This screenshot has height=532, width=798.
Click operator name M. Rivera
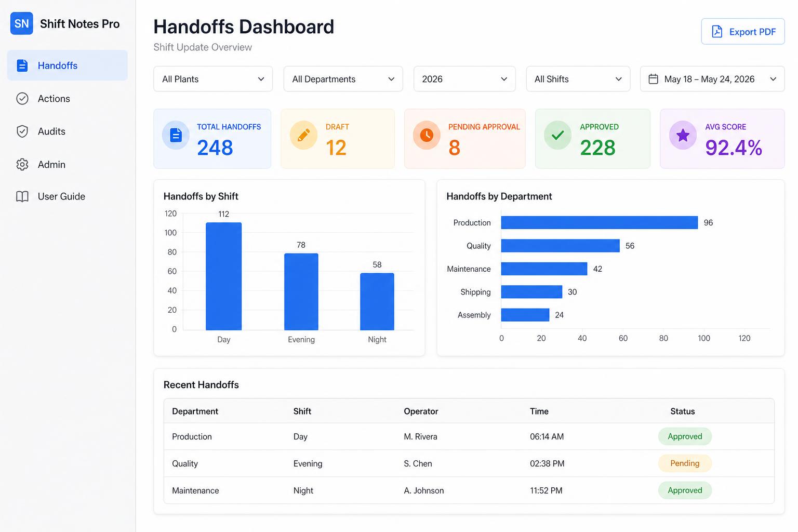click(421, 436)
